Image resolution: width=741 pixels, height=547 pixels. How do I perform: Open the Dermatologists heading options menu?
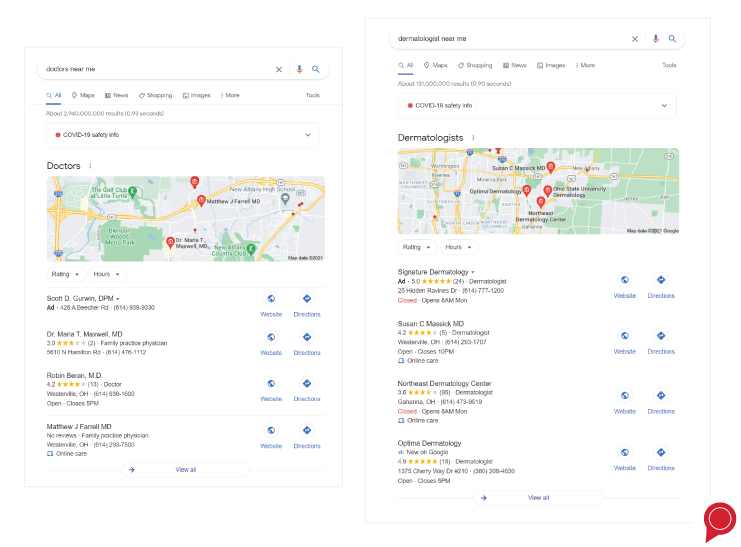473,138
